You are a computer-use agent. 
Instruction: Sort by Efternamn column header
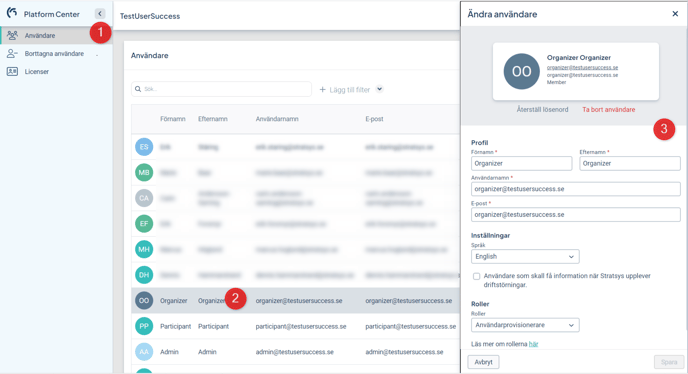pyautogui.click(x=213, y=119)
